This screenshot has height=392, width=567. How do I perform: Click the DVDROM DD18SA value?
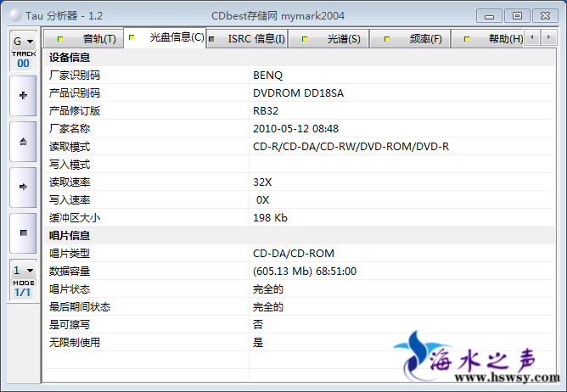298,93
